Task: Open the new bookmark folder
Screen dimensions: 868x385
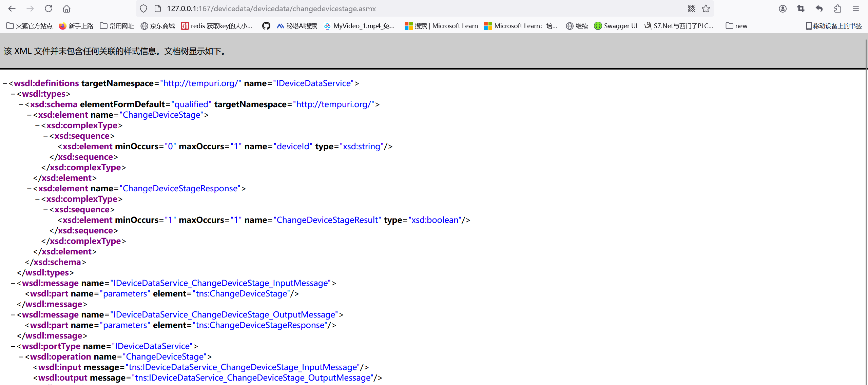Action: point(736,26)
